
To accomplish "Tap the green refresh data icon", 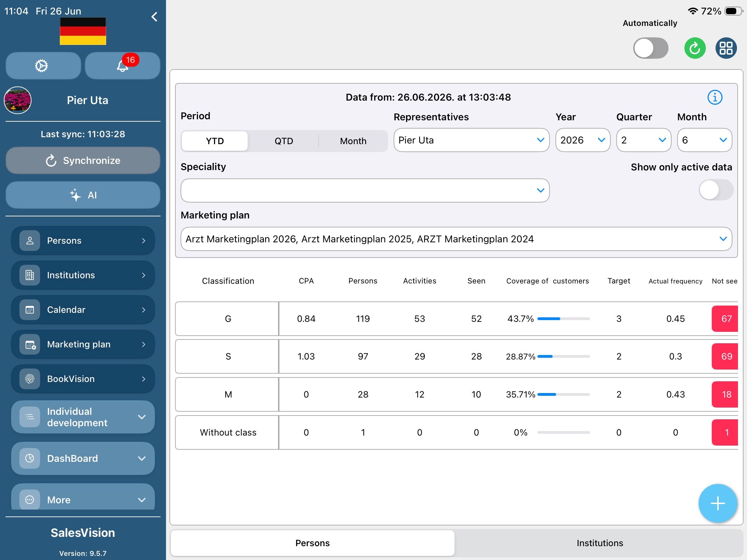I will 695,48.
